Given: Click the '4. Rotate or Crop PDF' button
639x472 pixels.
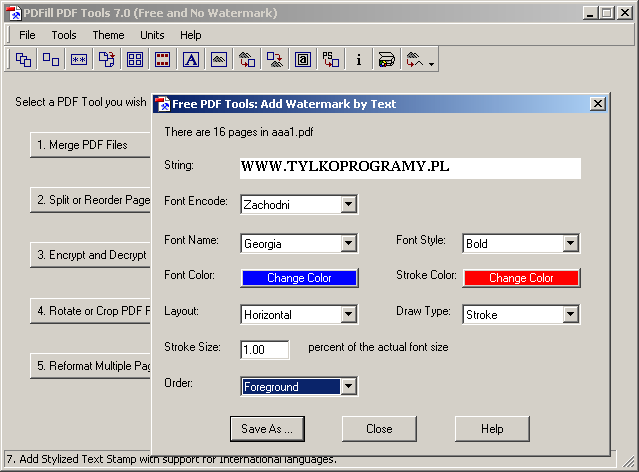Looking at the screenshot, I should pyautogui.click(x=90, y=311).
